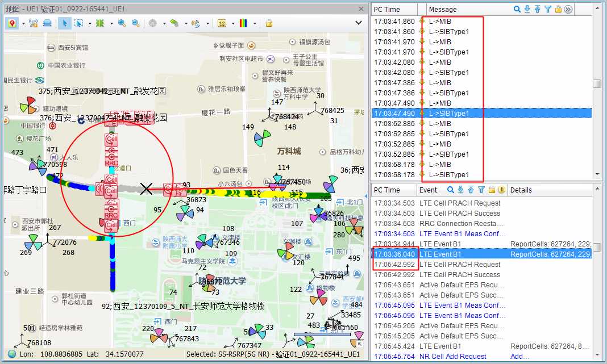Click the zoom in magnifier on map toolbar

click(x=122, y=23)
